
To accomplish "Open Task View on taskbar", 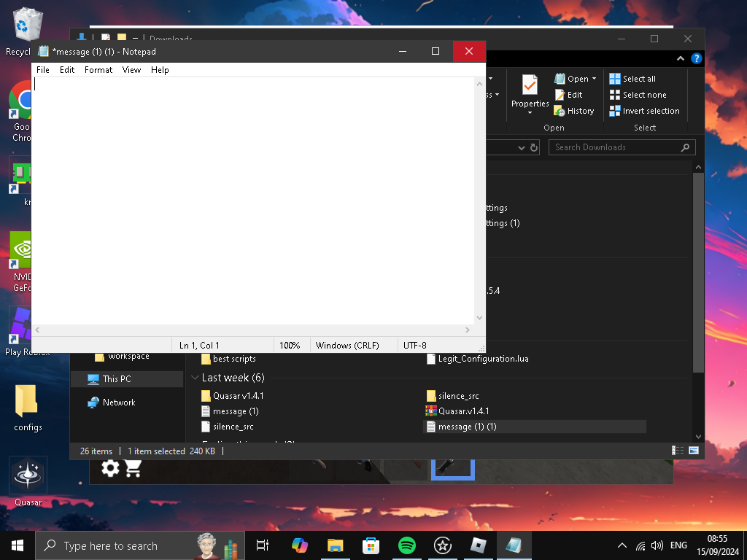I will coord(263,545).
